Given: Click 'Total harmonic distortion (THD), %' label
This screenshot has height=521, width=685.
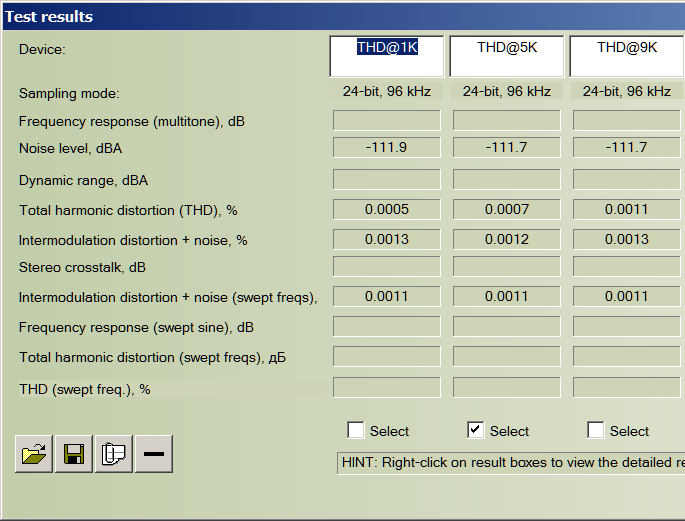Looking at the screenshot, I should pos(128,210).
